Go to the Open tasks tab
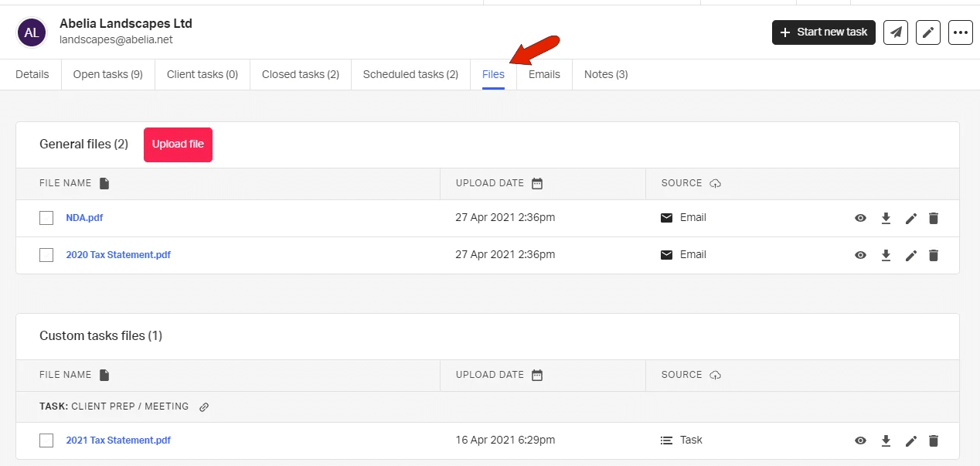 [107, 74]
